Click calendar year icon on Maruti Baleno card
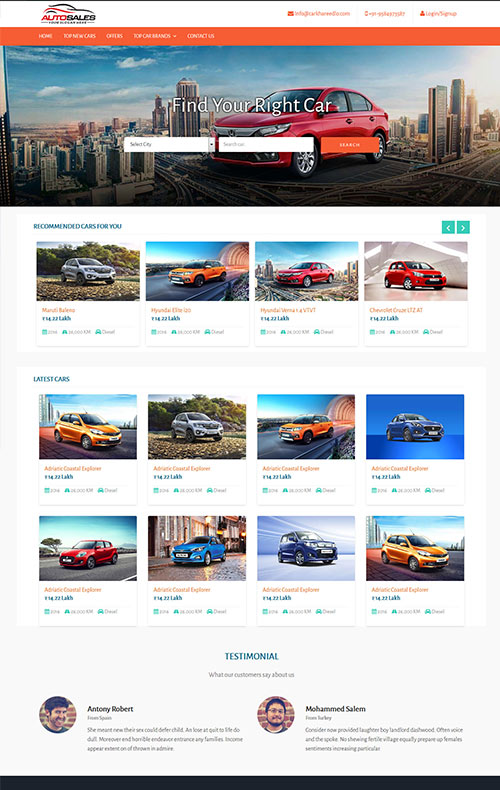Screen dimensions: 500x790 pos(44,332)
